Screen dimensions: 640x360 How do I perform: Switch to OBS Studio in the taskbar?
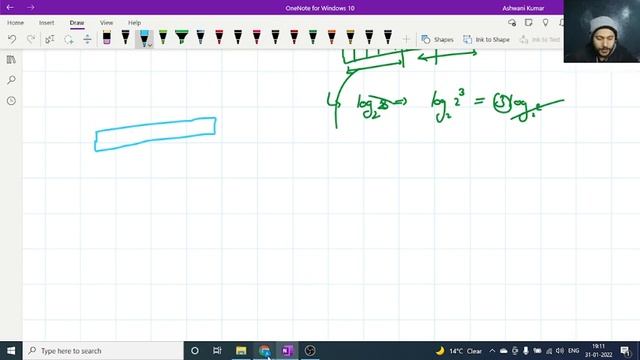pos(310,351)
